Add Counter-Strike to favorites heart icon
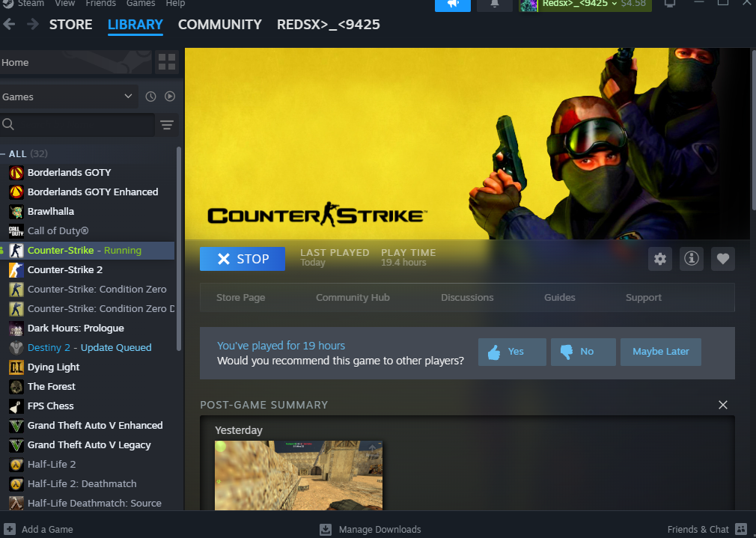The image size is (756, 538). [722, 259]
